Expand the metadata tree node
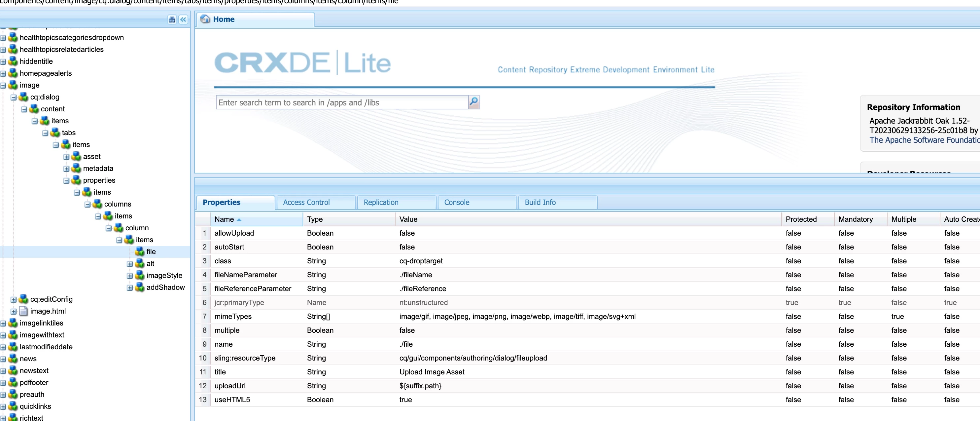The width and height of the screenshot is (980, 421). tap(66, 169)
